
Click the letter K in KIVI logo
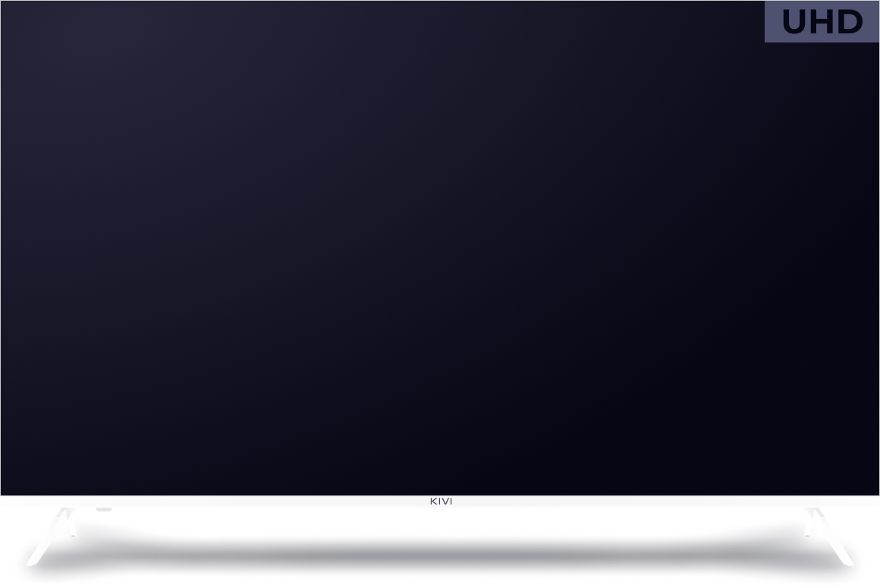point(432,502)
